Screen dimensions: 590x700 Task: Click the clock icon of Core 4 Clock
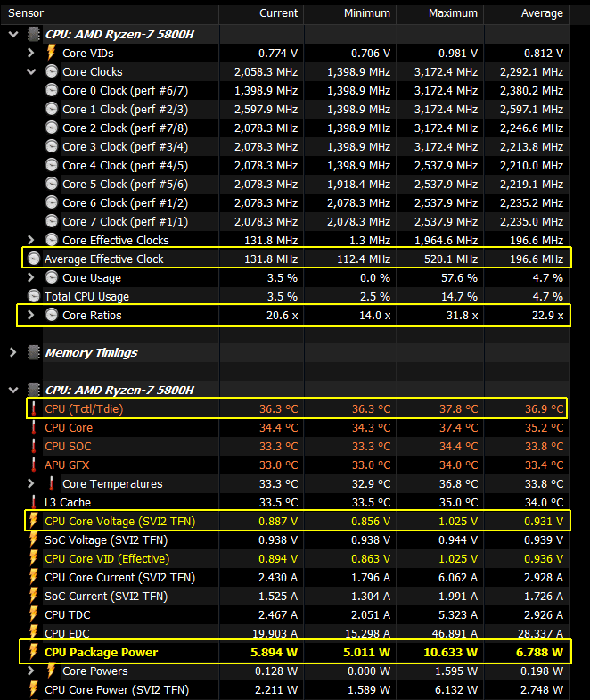click(x=52, y=165)
